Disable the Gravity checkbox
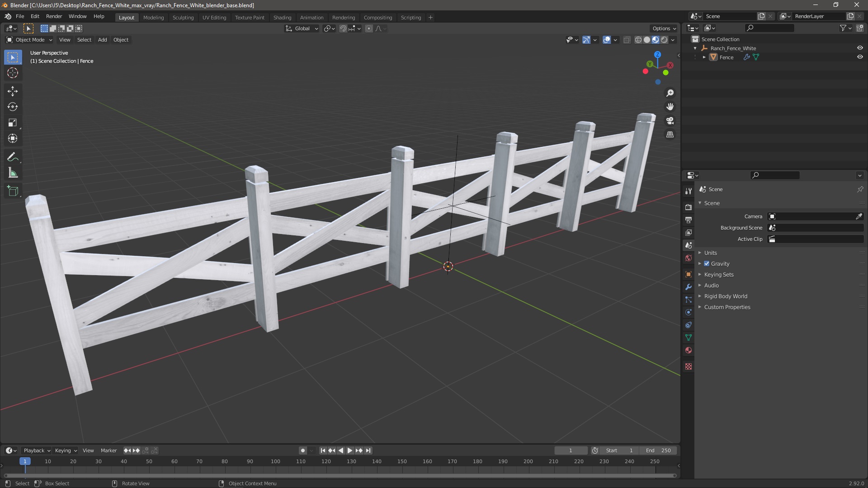868x488 pixels. click(x=707, y=264)
